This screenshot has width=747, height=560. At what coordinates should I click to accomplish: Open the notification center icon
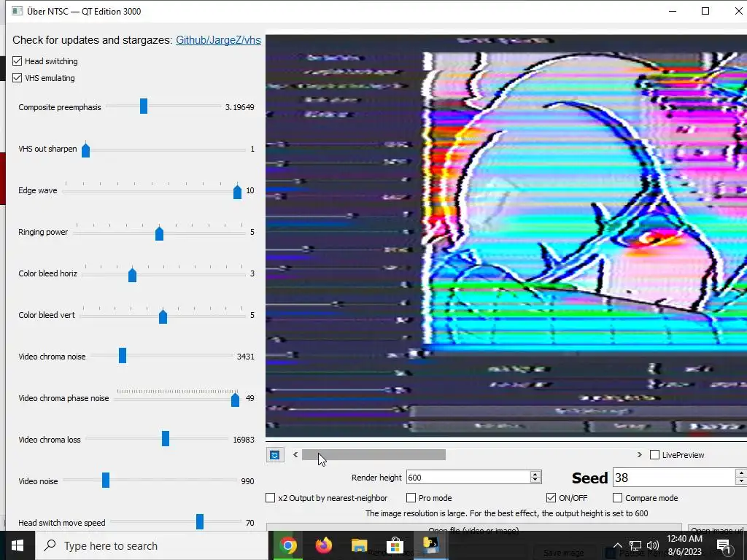pyautogui.click(x=723, y=545)
